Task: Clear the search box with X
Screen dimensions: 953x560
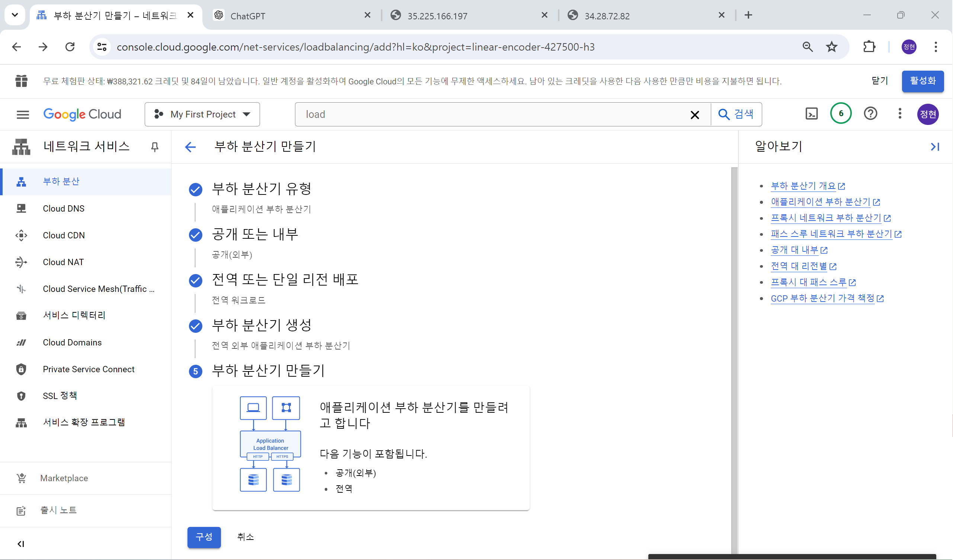Action: (x=695, y=115)
